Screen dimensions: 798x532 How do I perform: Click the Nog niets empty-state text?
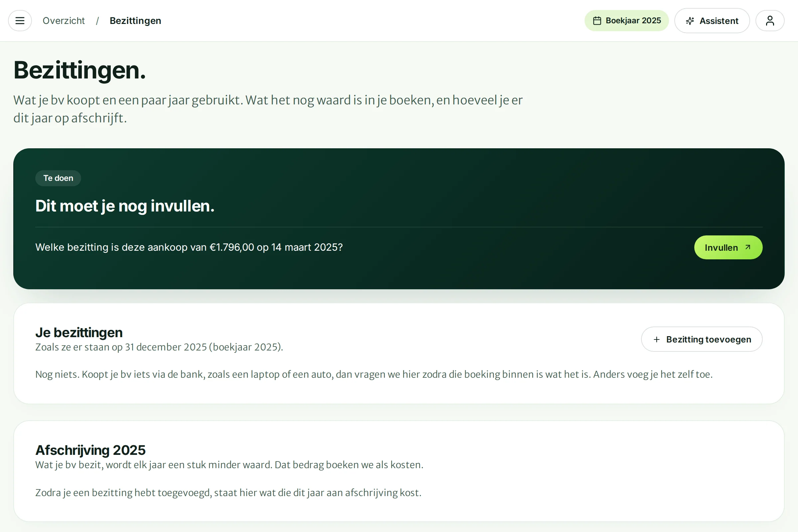pyautogui.click(x=374, y=375)
